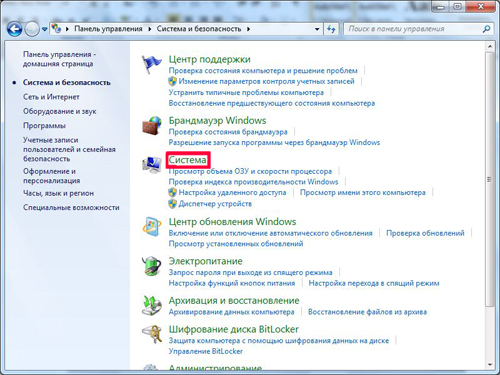500x375 pixels.
Task: Click the Брандмауэр Windows brick wall icon
Action: click(x=152, y=125)
